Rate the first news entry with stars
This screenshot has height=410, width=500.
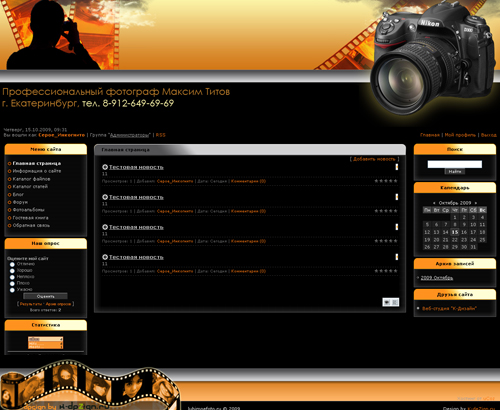386,181
